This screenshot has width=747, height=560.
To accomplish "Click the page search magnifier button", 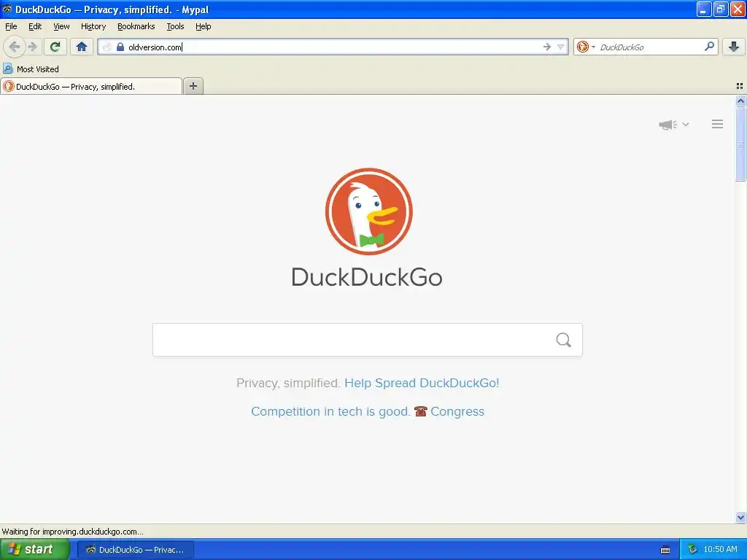I will pyautogui.click(x=564, y=340).
